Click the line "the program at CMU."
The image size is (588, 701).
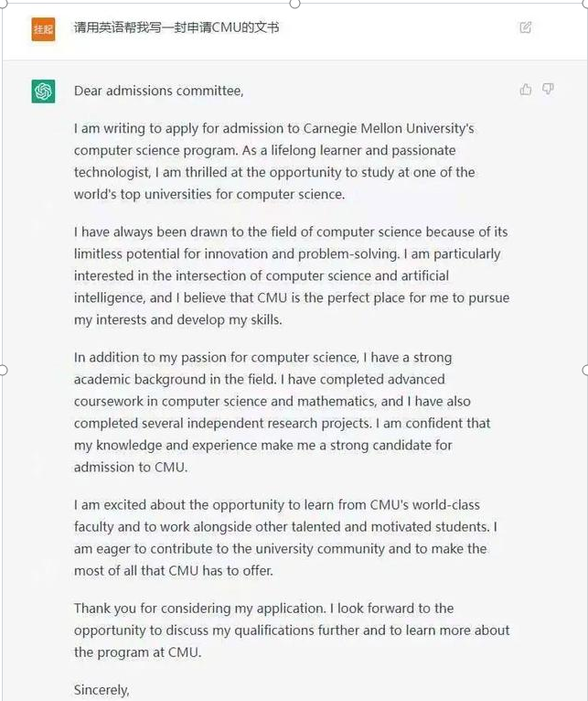click(137, 652)
